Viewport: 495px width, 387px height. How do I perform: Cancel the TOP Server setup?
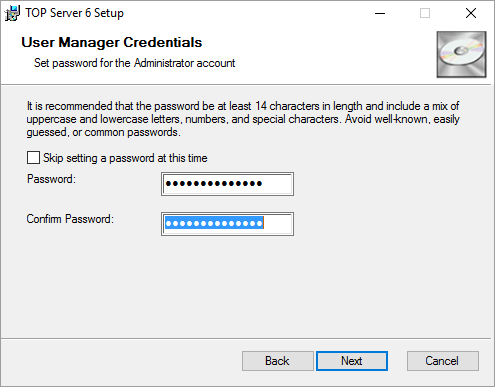pyautogui.click(x=443, y=361)
